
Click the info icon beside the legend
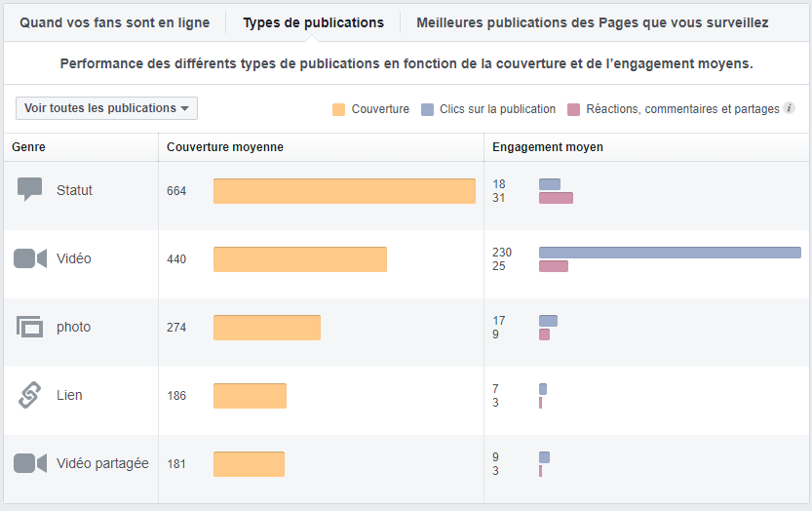(x=790, y=108)
